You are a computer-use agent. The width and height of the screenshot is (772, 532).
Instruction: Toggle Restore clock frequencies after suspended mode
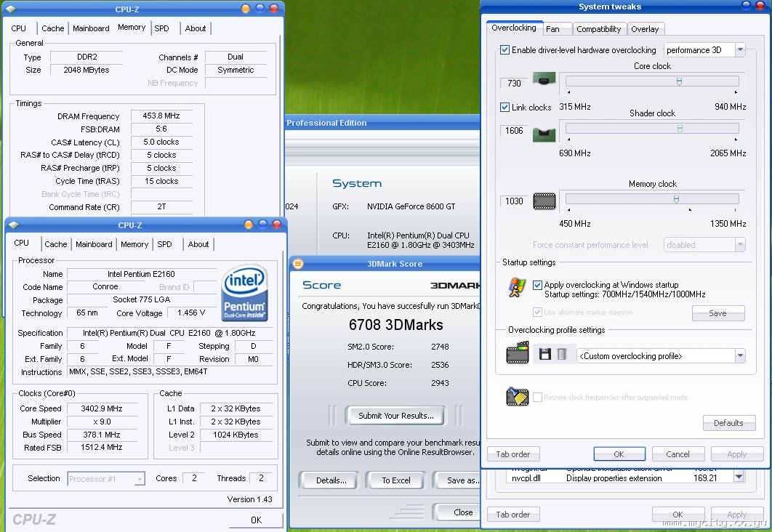(x=537, y=397)
